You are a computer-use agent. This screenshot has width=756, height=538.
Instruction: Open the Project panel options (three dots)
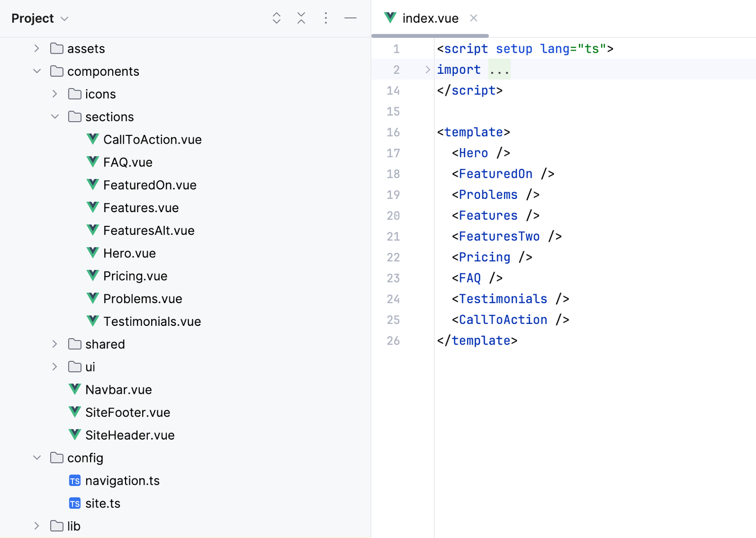(326, 18)
